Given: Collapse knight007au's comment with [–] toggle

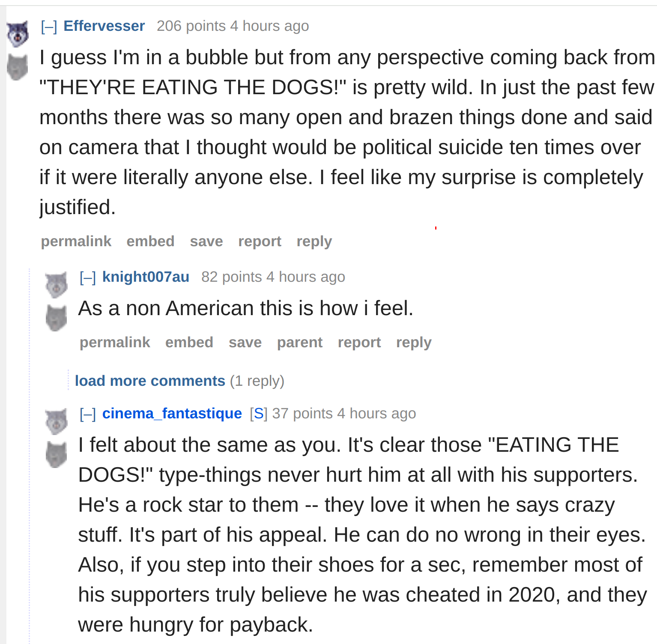Looking at the screenshot, I should pyautogui.click(x=88, y=277).
